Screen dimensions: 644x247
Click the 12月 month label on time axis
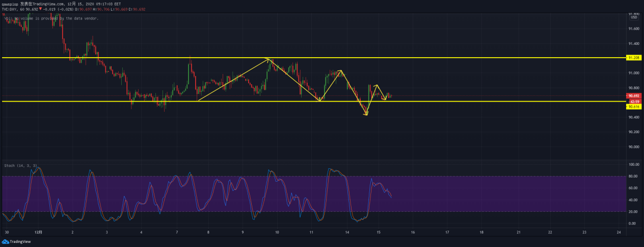[38, 232]
